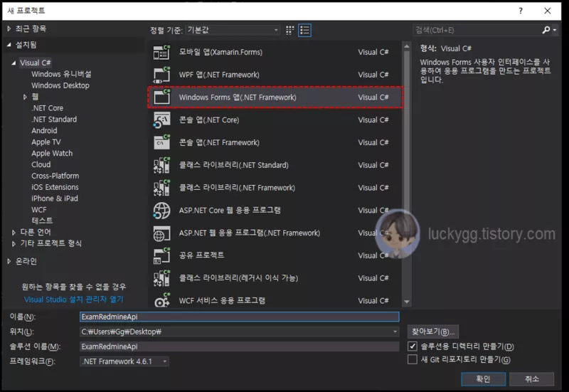This screenshot has height=392, width=569.
Task: Select iPhone & iPad category
Action: 55,198
